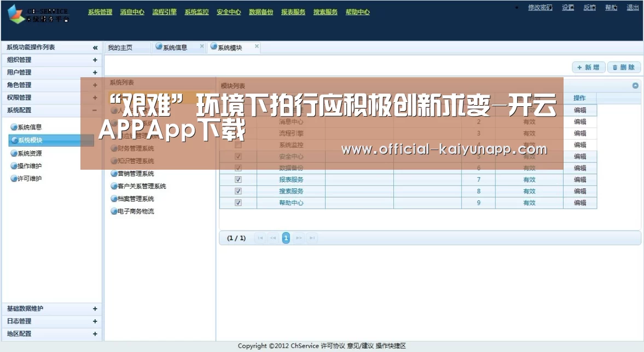Go to the previous page in the paginator

[x=273, y=238]
